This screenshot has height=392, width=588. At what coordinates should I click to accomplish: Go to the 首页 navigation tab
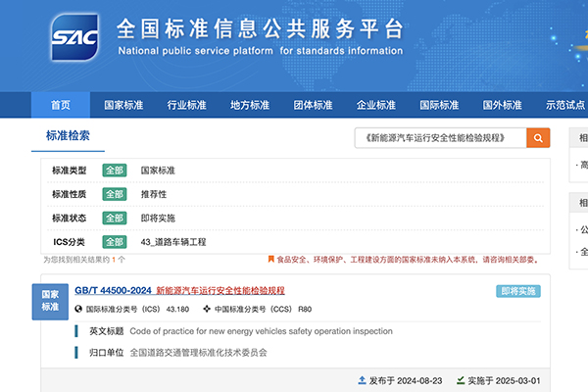click(60, 105)
